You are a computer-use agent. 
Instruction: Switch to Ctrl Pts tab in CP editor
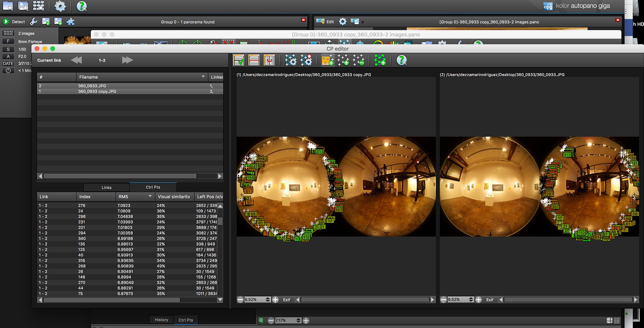coord(153,187)
